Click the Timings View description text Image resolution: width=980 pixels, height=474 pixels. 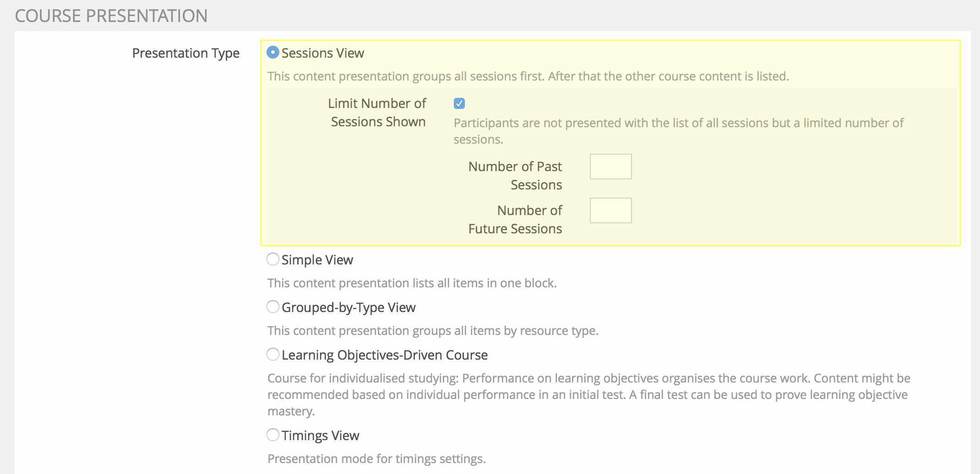point(376,459)
